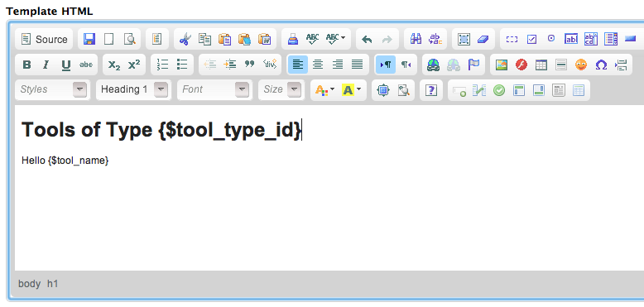Image resolution: width=644 pixels, height=307 pixels.
Task: Toggle Bold formatting
Action: pos(26,65)
